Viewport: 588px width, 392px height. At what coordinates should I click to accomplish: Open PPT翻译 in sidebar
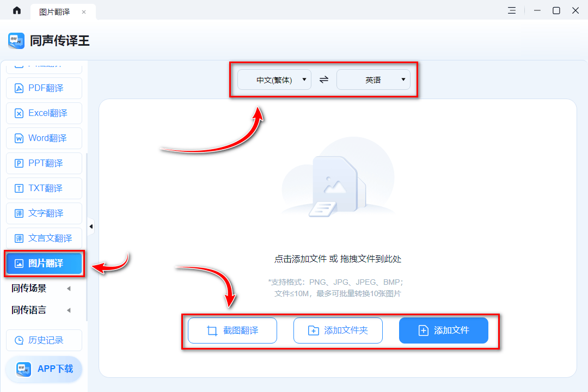pos(44,163)
